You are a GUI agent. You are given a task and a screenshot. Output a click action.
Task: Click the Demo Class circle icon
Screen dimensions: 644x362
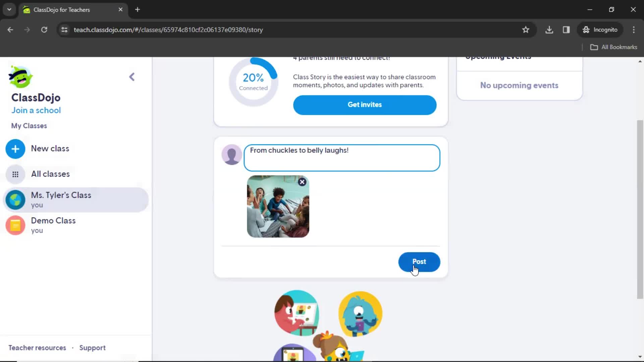tap(15, 225)
